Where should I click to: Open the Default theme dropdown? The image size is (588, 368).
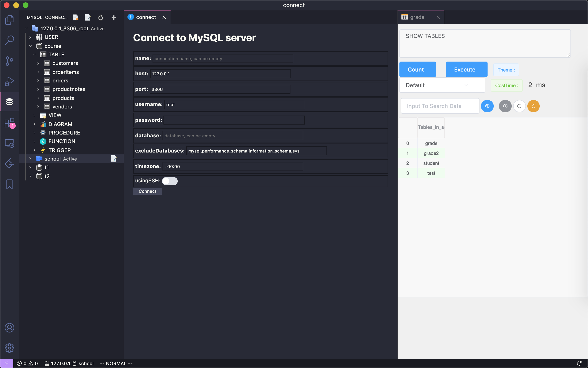(442, 85)
